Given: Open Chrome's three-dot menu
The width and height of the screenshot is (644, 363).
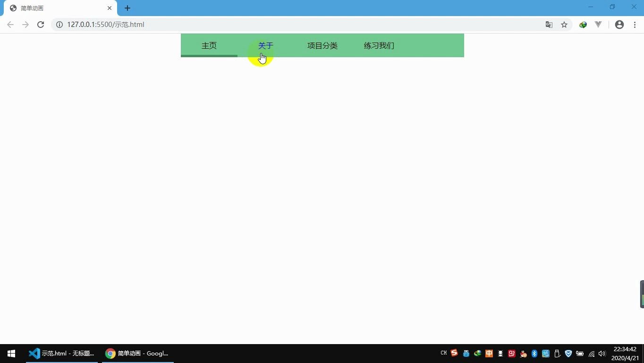Looking at the screenshot, I should pyautogui.click(x=635, y=25).
